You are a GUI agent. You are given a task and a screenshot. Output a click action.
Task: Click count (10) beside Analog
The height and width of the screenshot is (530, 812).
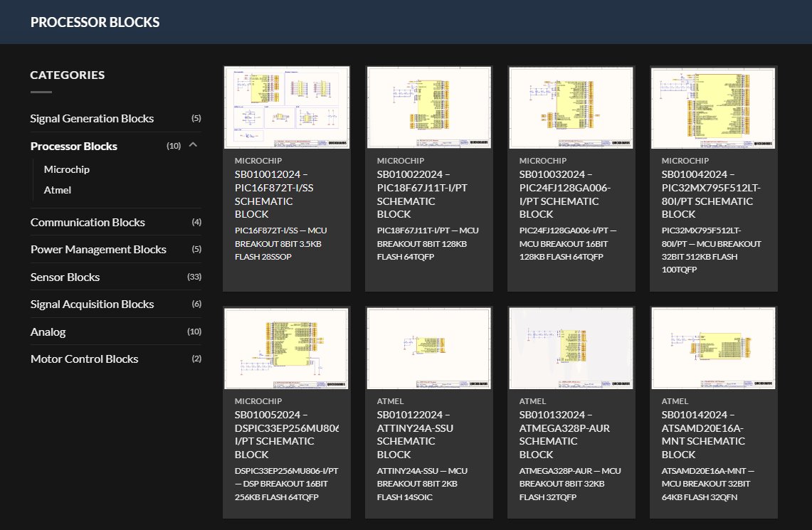point(194,332)
